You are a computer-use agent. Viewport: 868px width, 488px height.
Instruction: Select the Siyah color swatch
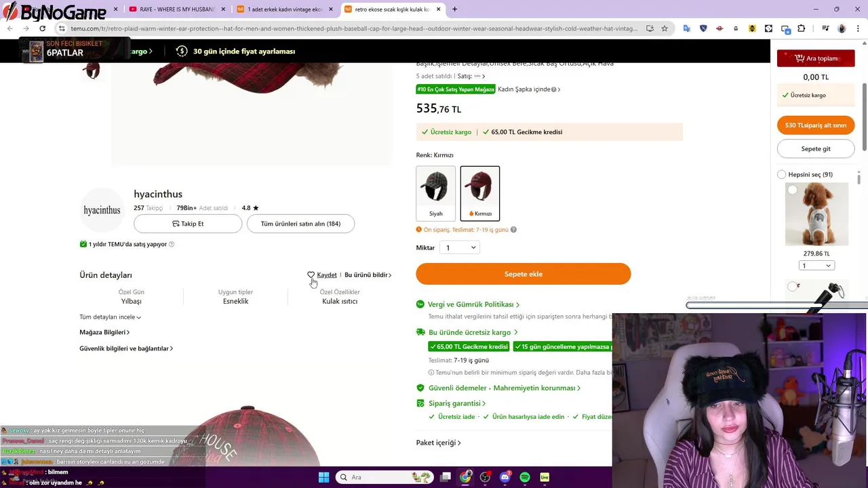coord(435,193)
